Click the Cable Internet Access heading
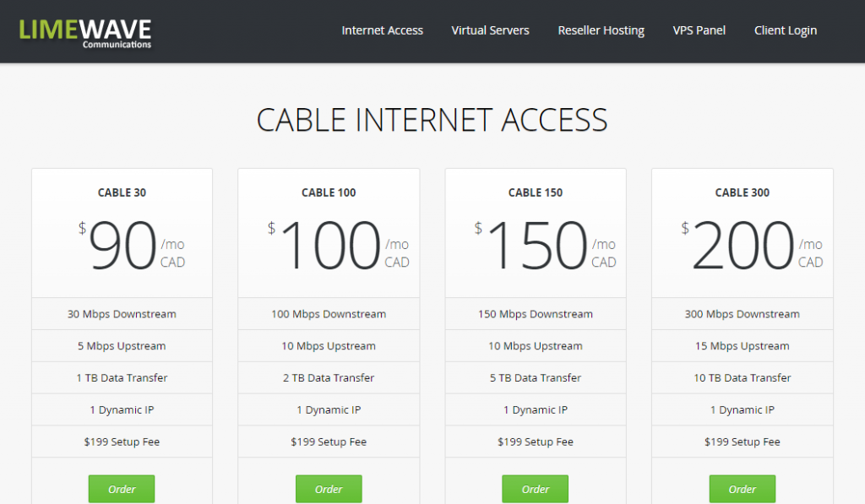The width and height of the screenshot is (865, 504). tap(432, 120)
